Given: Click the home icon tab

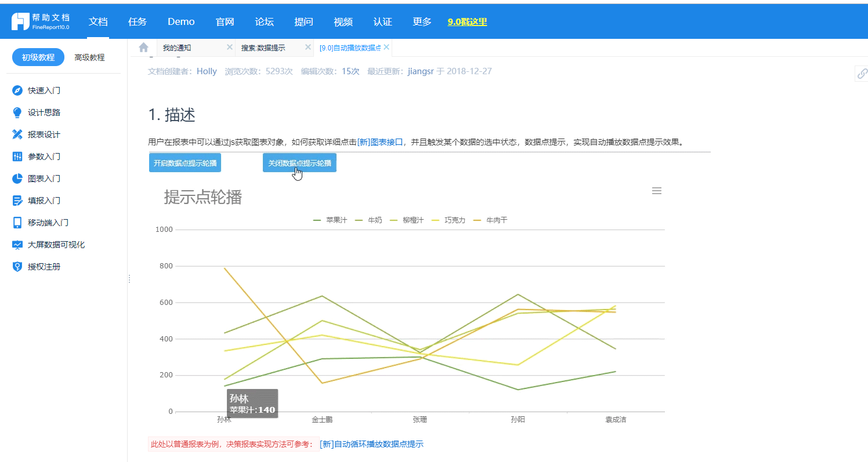Looking at the screenshot, I should 143,48.
